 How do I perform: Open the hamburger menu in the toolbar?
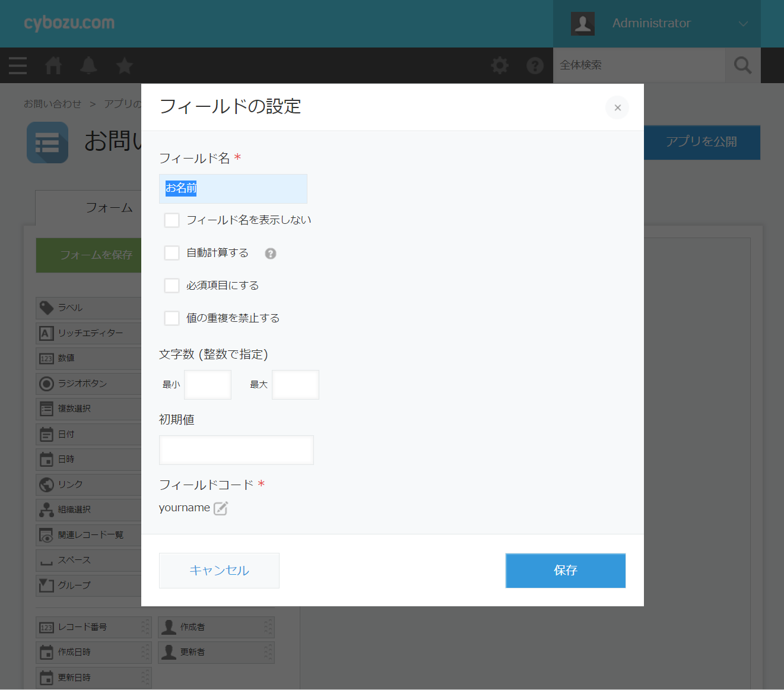[18, 65]
